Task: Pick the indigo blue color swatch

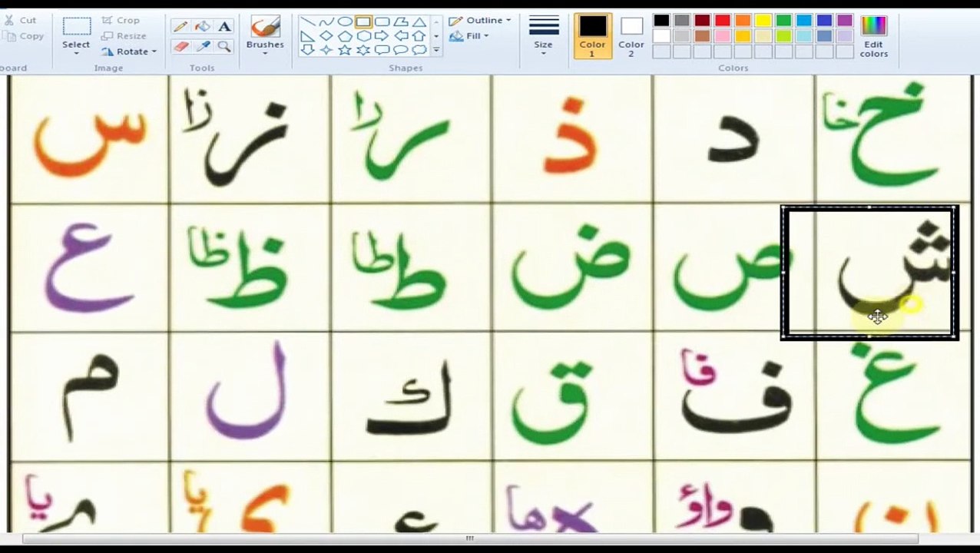Action: [x=824, y=21]
